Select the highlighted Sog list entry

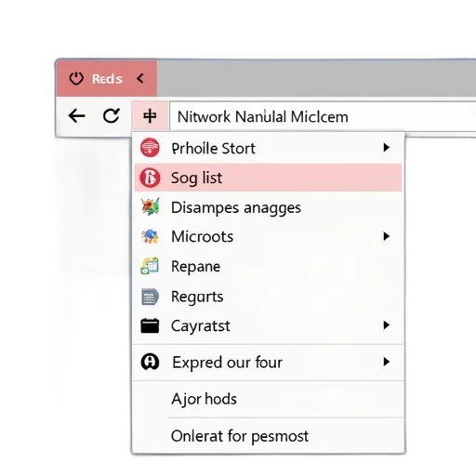point(269,178)
